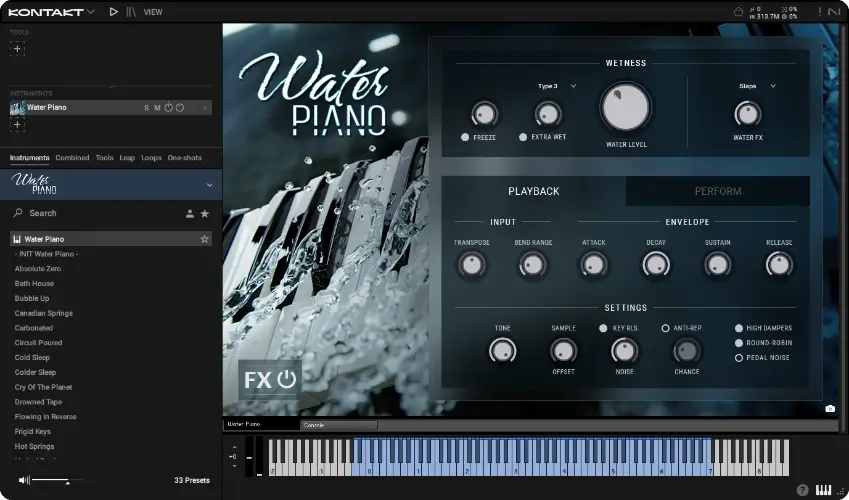
Task: Toggle the on-screen keyboard icon
Action: click(x=824, y=490)
